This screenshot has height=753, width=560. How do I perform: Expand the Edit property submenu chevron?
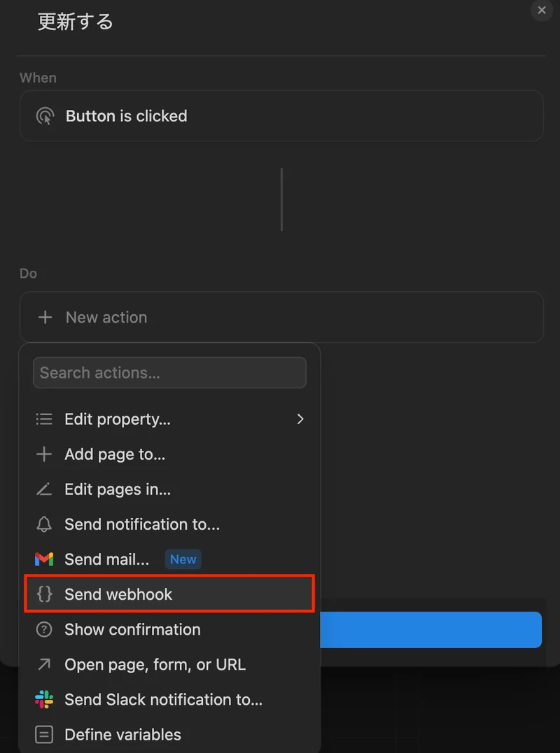300,419
